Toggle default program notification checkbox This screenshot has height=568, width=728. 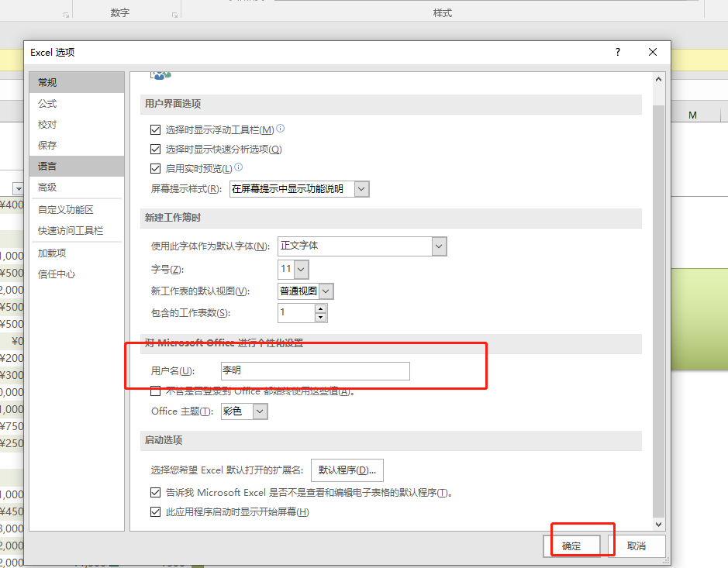point(156,492)
